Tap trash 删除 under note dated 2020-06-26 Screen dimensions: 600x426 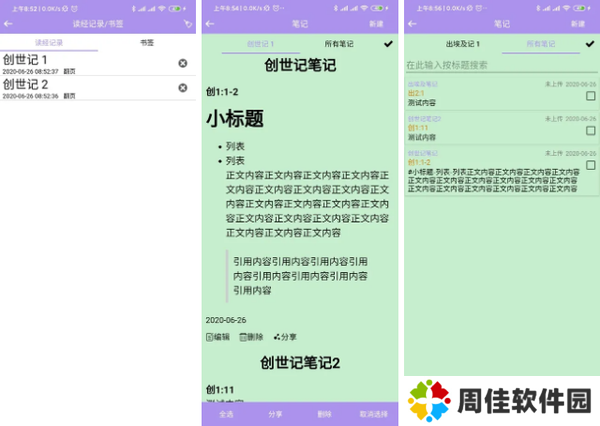pyautogui.click(x=251, y=337)
